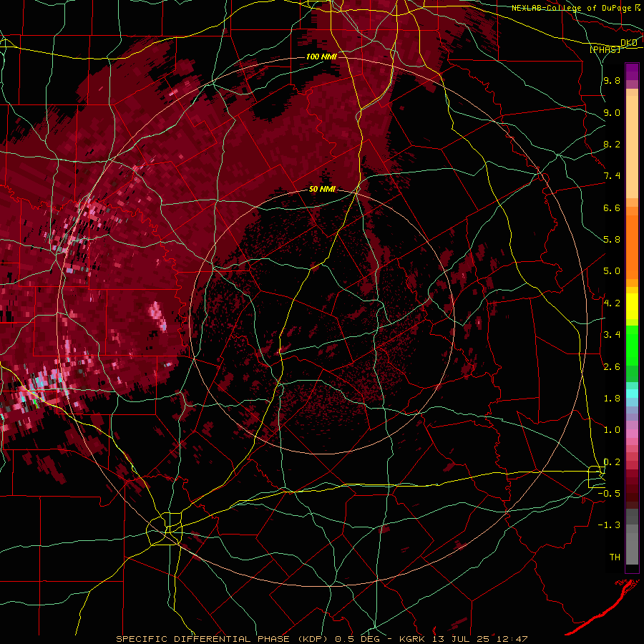The height and width of the screenshot is (644, 644).
Task: Click the 9.8 scale value
Action: coord(612,80)
